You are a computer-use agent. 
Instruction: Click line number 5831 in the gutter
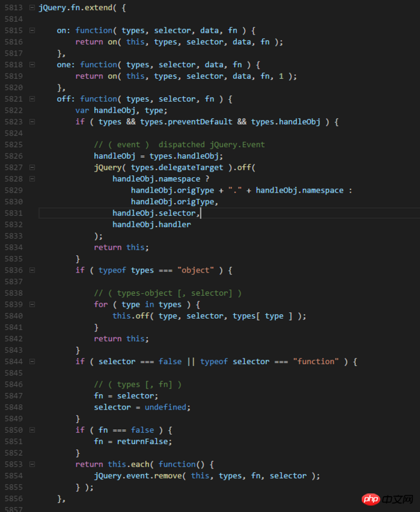click(x=13, y=213)
